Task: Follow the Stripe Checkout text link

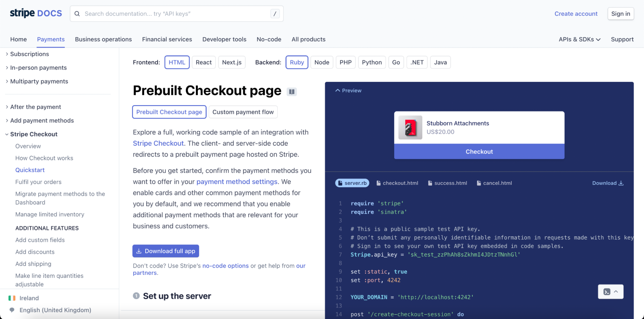Action: [158, 143]
